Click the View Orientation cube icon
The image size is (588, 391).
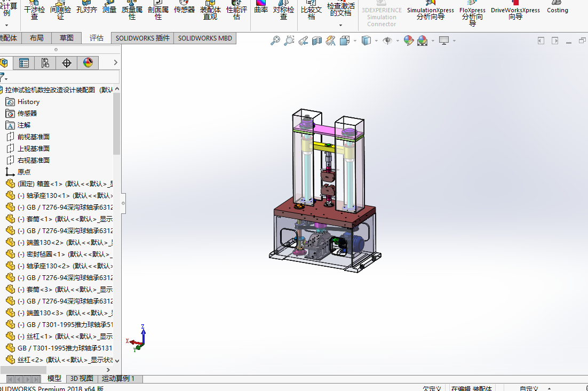pyautogui.click(x=345, y=41)
